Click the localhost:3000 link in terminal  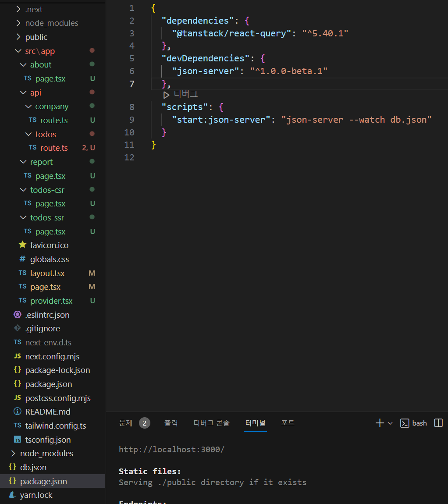click(171, 449)
